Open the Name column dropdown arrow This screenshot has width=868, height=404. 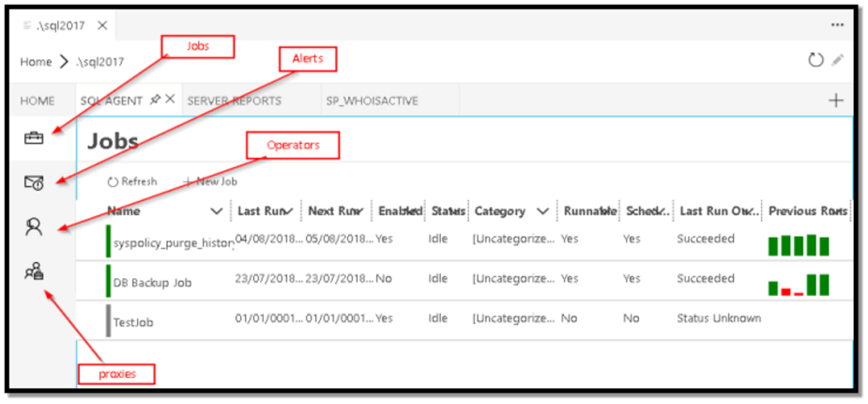coord(217,211)
